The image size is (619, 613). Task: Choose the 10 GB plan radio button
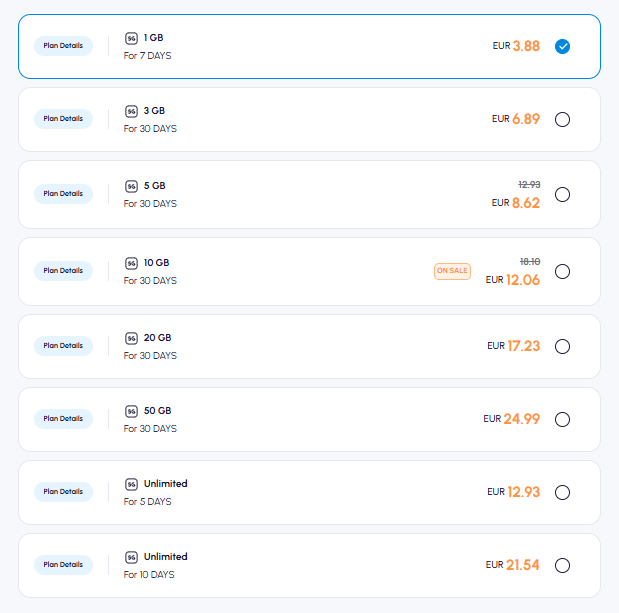[x=562, y=271]
